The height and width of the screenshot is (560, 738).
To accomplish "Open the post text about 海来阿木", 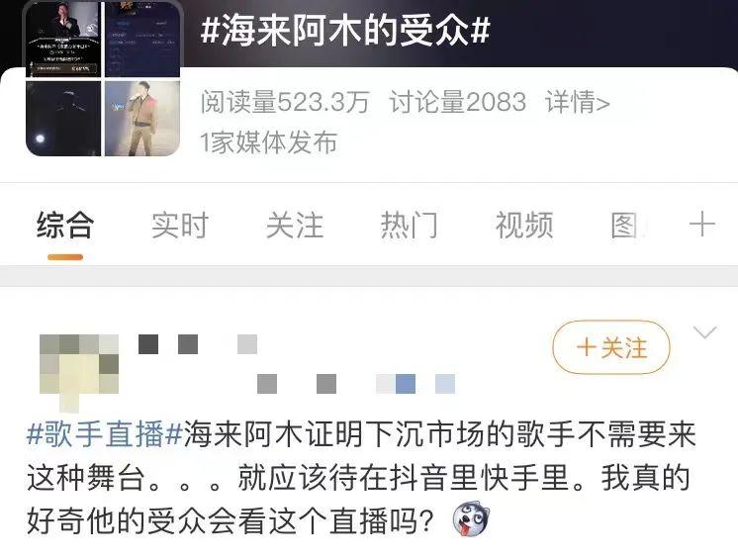I will (361, 478).
